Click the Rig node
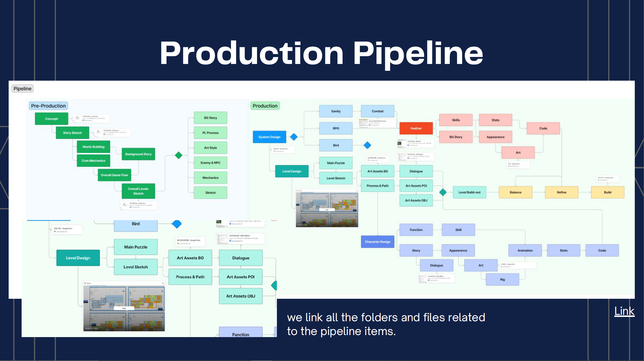This screenshot has height=361, width=644. tap(502, 279)
